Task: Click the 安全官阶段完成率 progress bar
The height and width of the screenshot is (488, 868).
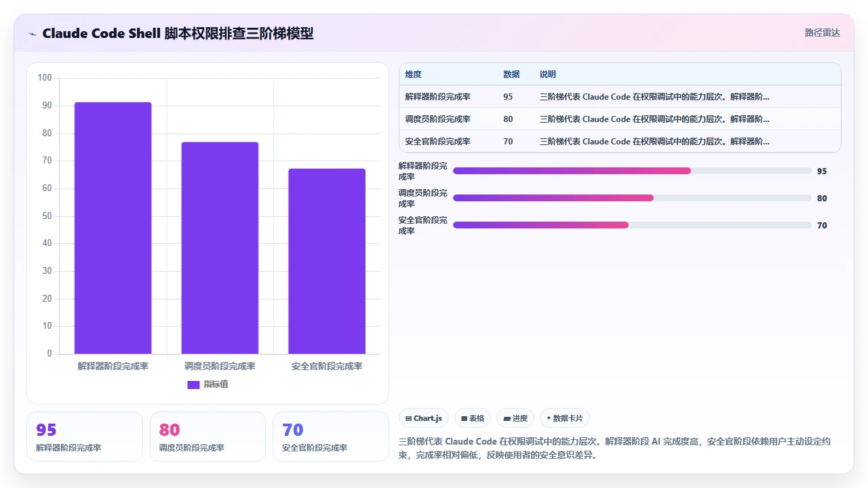Action: 632,225
